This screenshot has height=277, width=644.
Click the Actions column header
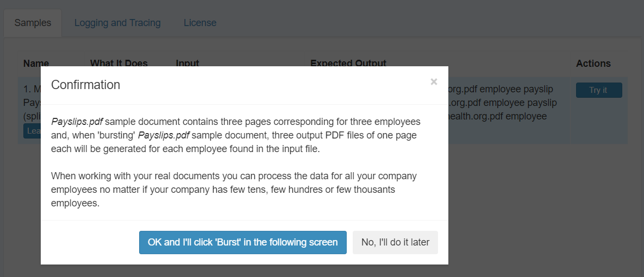click(593, 64)
